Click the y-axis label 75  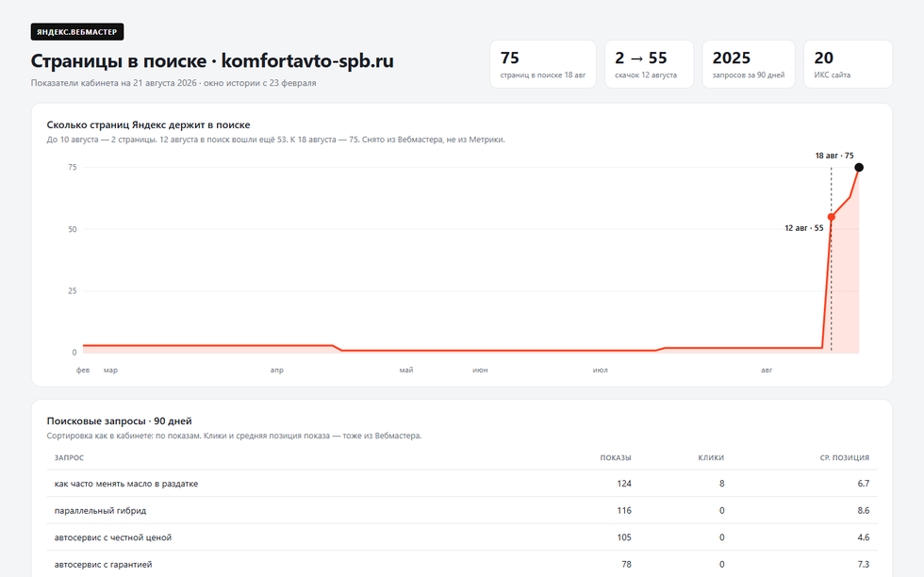coord(73,168)
